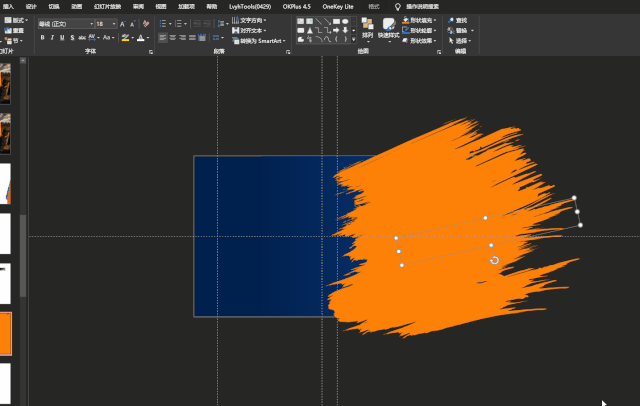Pick the rectangle shape in the gallery

336,21
